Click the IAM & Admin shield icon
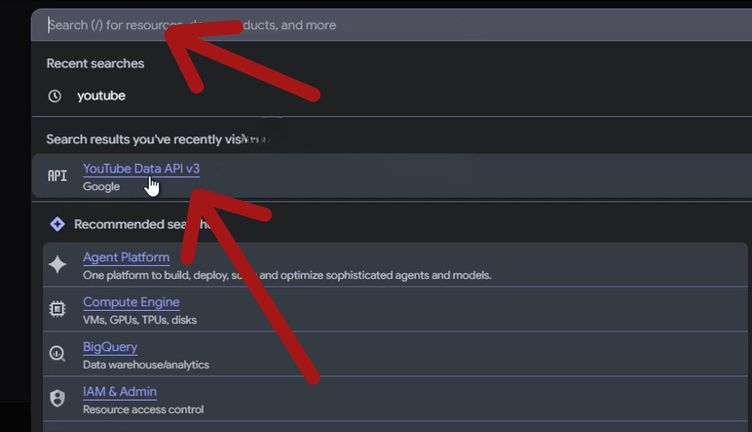Viewport: 752px width, 432px height. point(57,398)
